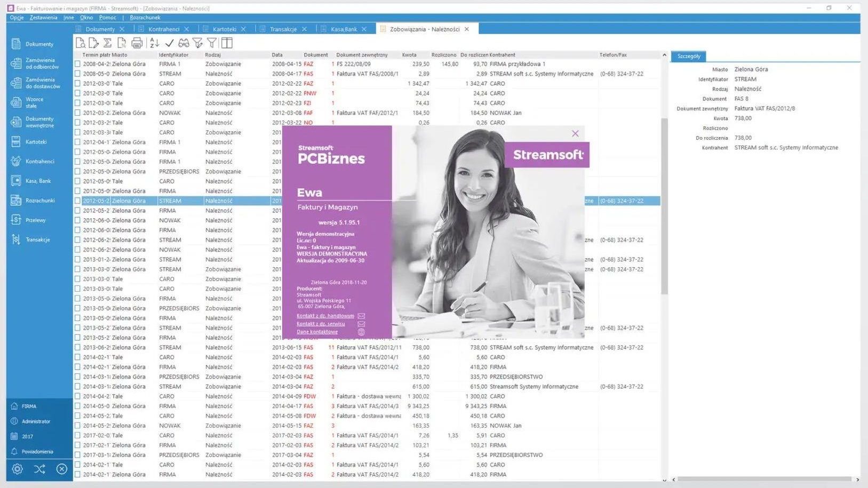Open the Zestawienia menu
This screenshot has width=868, height=488.
(44, 18)
